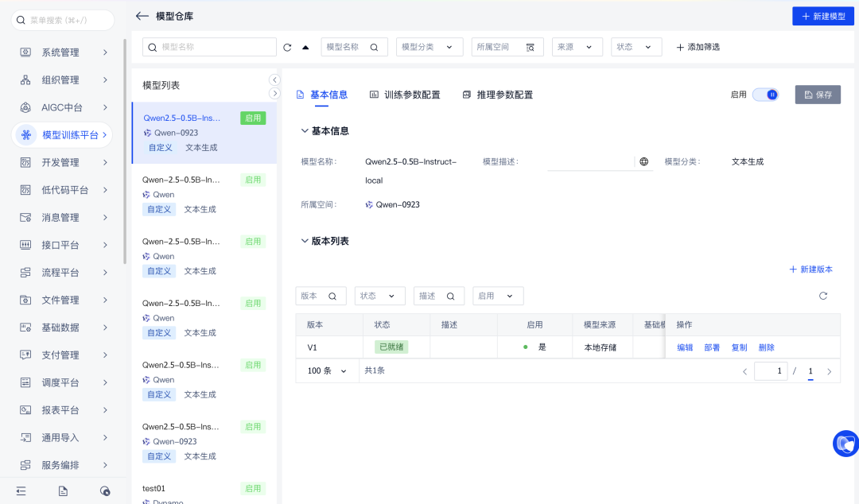Refresh the version list table

823,296
